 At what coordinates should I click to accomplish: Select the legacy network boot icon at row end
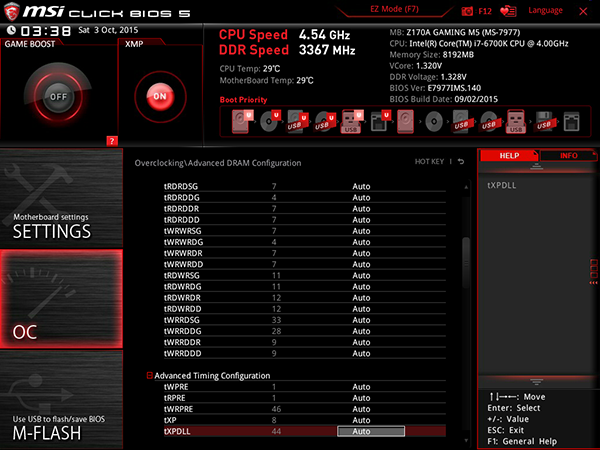pyautogui.click(x=572, y=122)
